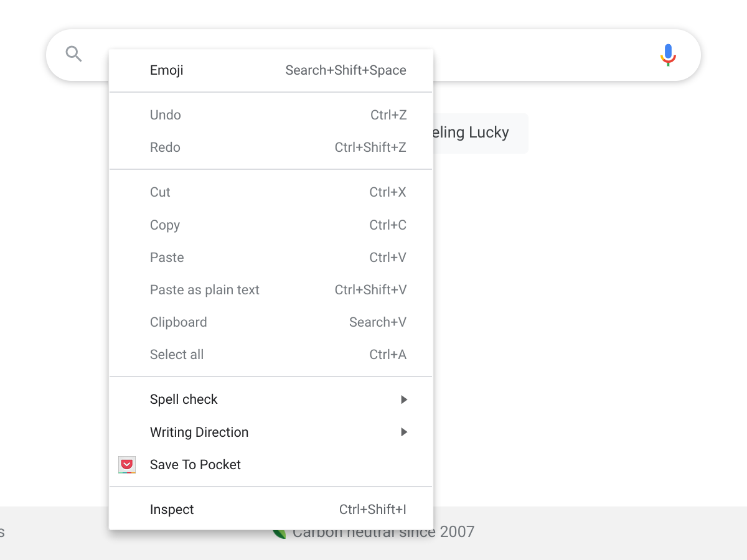The image size is (747, 560).
Task: Choose Inspect in the context menu
Action: (x=172, y=510)
